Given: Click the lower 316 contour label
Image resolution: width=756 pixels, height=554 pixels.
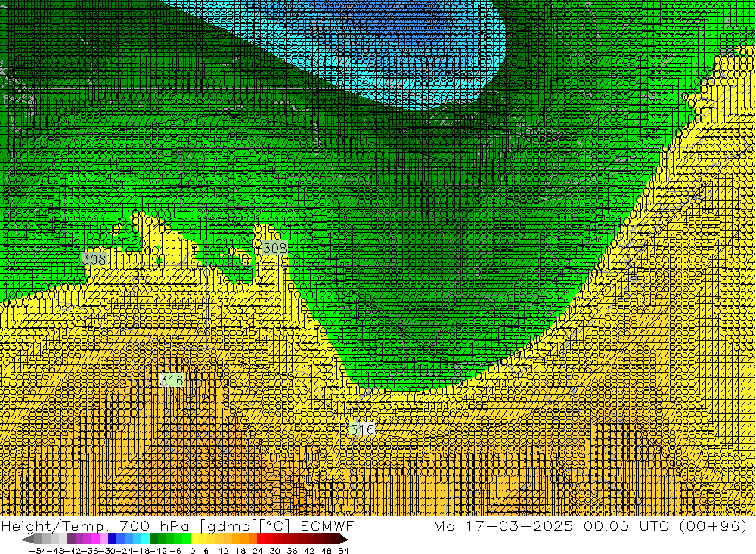Looking at the screenshot, I should (x=361, y=429).
